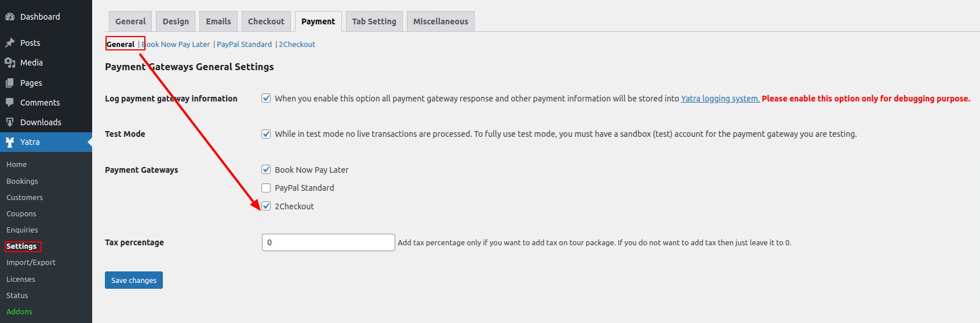Open the Emails settings tab

pyautogui.click(x=218, y=21)
